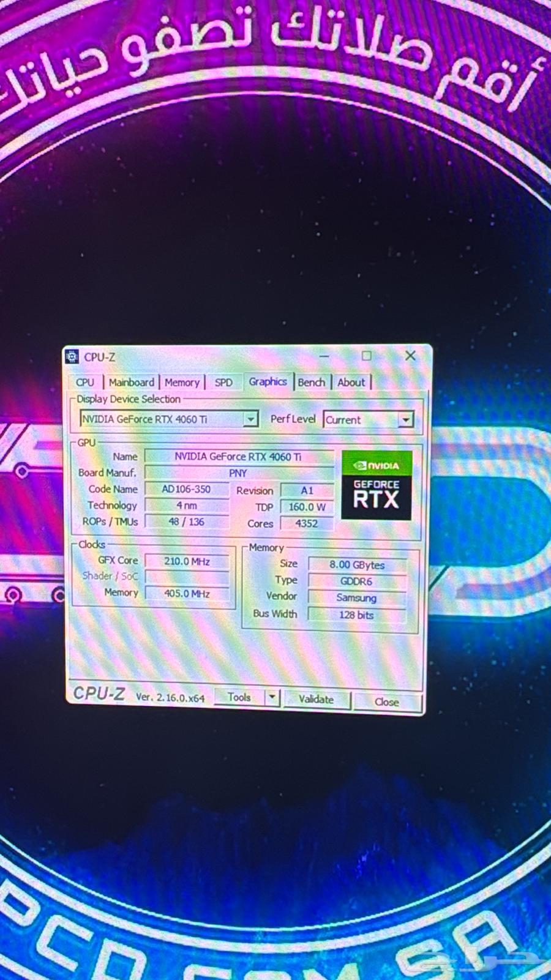The width and height of the screenshot is (551, 980).
Task: Click the memory Size value 8.00 GBytes
Action: [x=357, y=564]
